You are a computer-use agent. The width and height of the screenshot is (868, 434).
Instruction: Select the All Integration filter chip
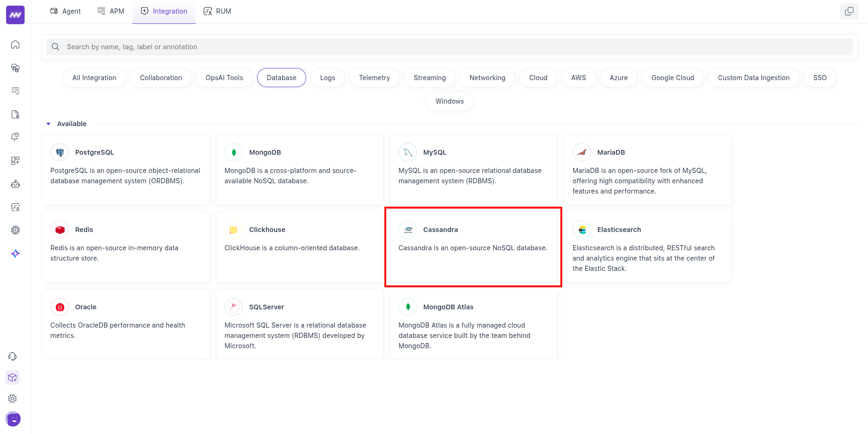click(94, 78)
